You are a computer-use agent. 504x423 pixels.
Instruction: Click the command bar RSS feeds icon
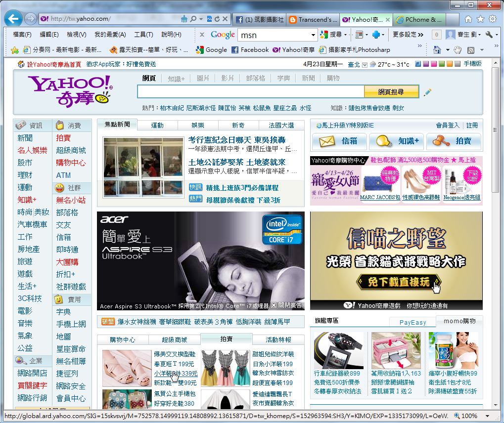click(x=471, y=50)
